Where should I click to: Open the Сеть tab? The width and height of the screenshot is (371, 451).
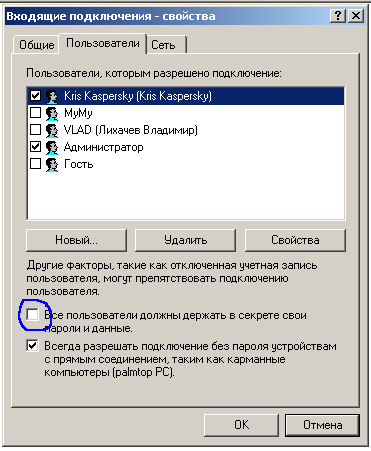(x=166, y=45)
